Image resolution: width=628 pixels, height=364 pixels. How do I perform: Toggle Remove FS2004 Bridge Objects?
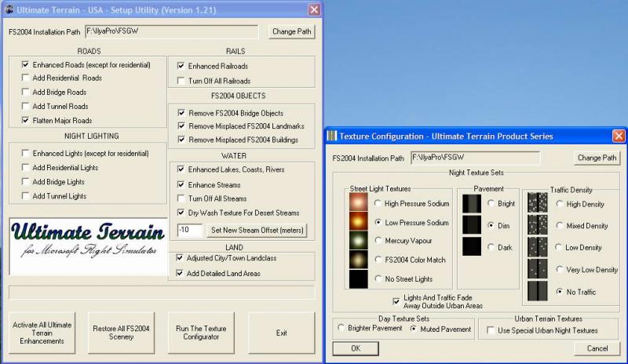(x=181, y=113)
